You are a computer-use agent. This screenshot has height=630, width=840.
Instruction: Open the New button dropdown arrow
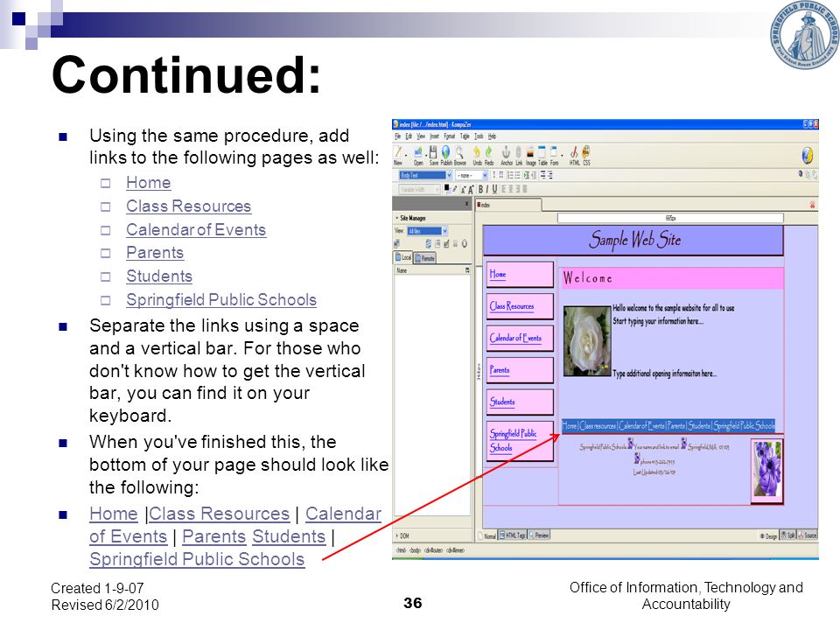[x=406, y=155]
